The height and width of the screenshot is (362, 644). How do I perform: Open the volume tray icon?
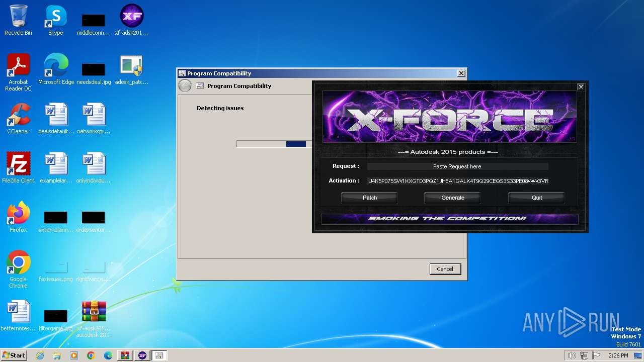tap(572, 355)
